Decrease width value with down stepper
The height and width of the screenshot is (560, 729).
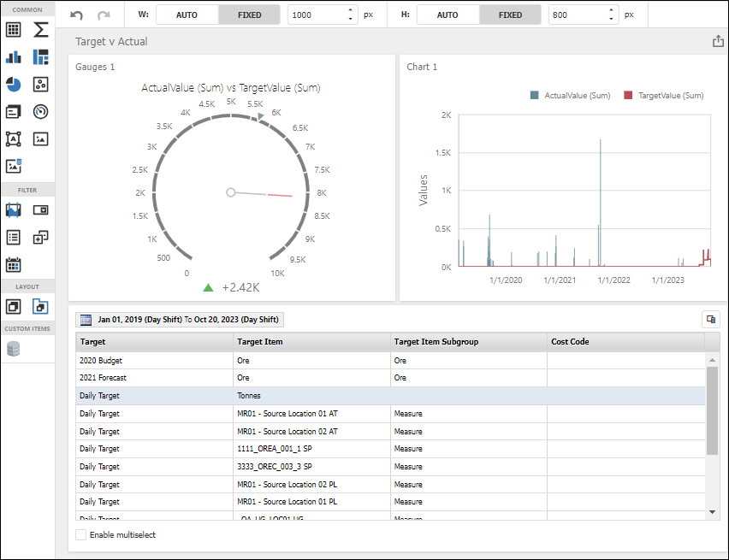point(350,19)
